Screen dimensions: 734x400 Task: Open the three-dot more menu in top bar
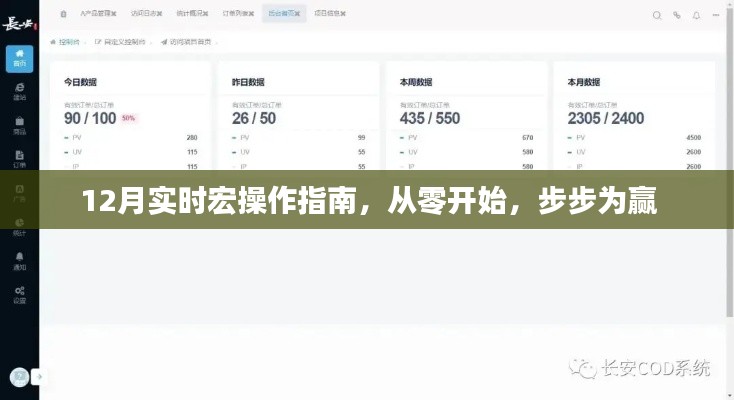[x=718, y=15]
